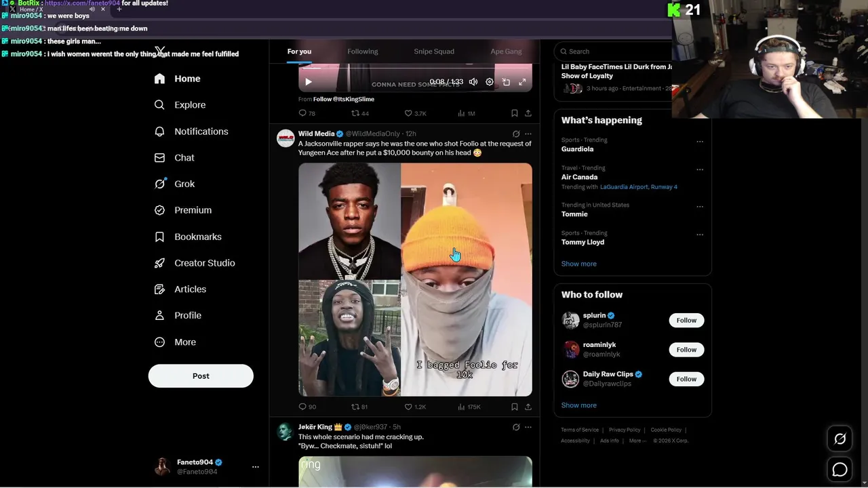Viewport: 868px width, 488px height.
Task: Follow splurin
Action: pos(686,321)
